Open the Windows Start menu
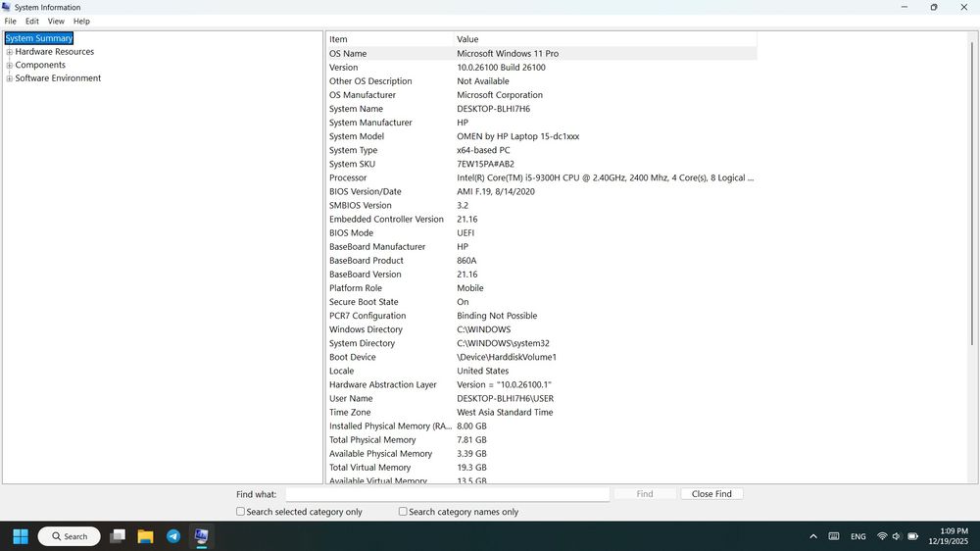The image size is (980, 551). point(21,536)
